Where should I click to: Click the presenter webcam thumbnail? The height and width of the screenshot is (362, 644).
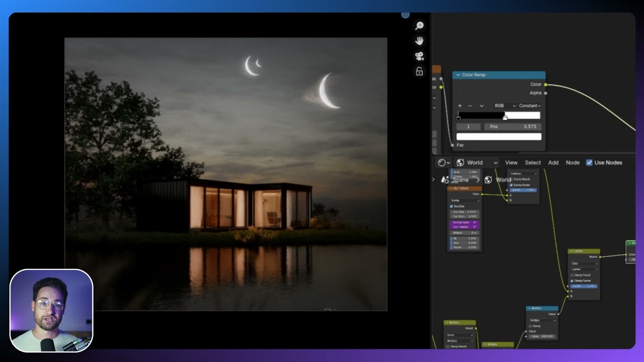51,310
